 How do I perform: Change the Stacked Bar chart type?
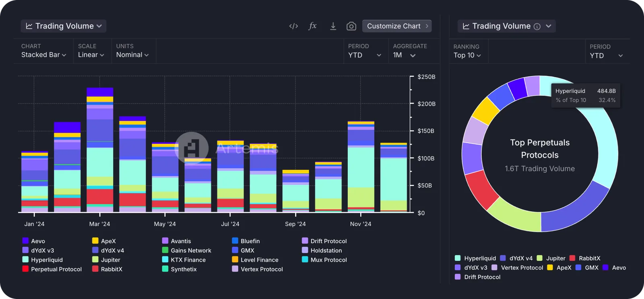43,55
